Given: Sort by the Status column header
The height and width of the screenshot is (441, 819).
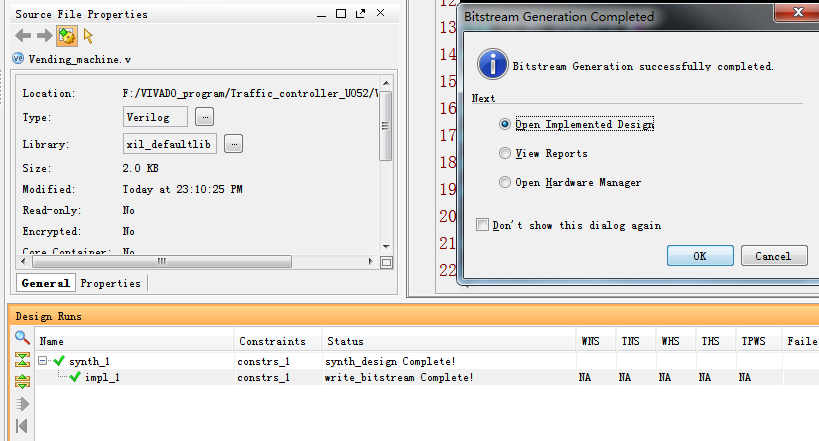Looking at the screenshot, I should (450, 341).
